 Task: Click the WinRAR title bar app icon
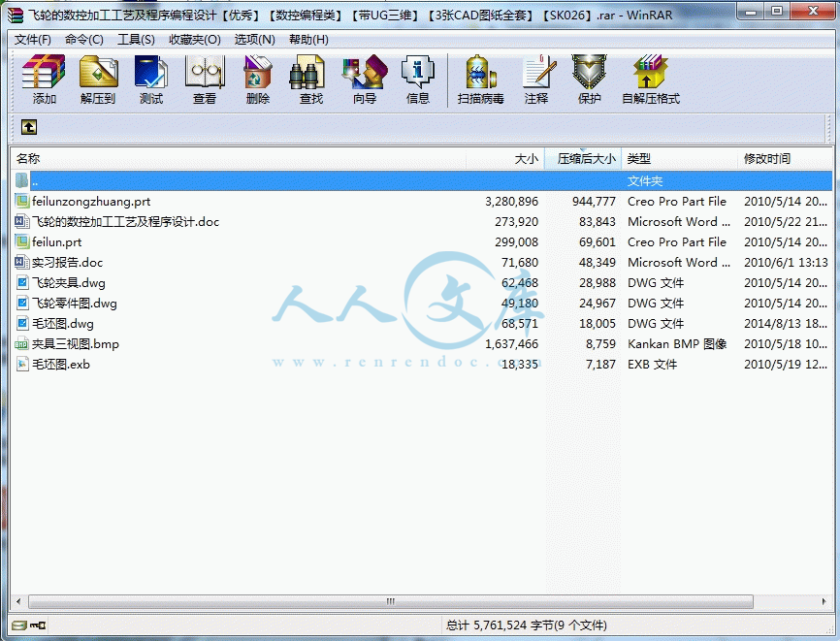point(16,15)
